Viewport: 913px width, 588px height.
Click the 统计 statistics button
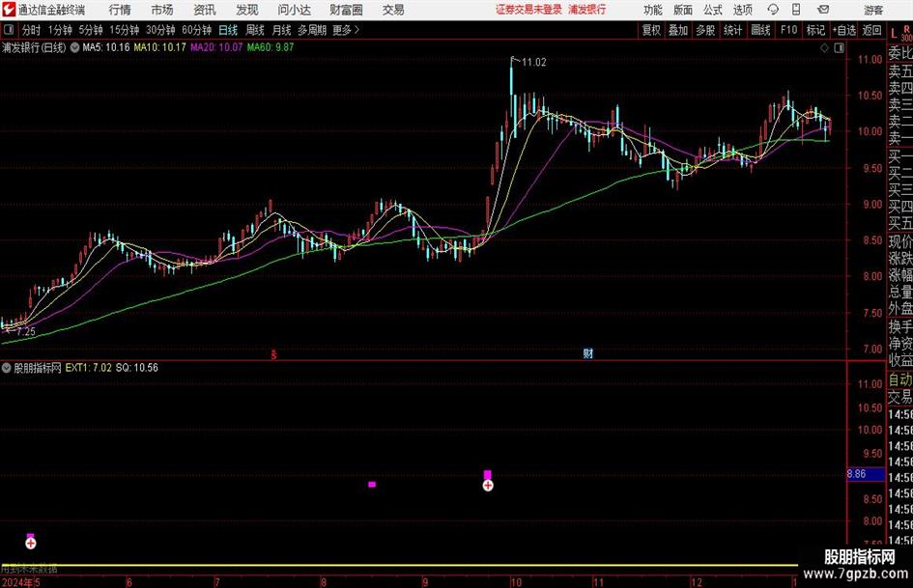[x=732, y=30]
